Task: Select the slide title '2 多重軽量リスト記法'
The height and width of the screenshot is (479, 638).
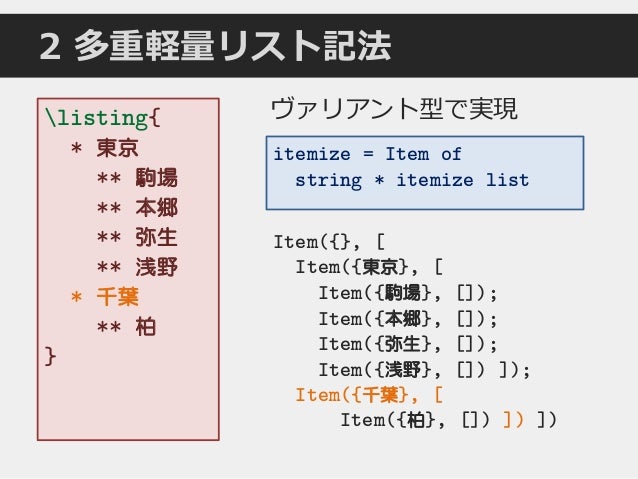Action: click(215, 46)
